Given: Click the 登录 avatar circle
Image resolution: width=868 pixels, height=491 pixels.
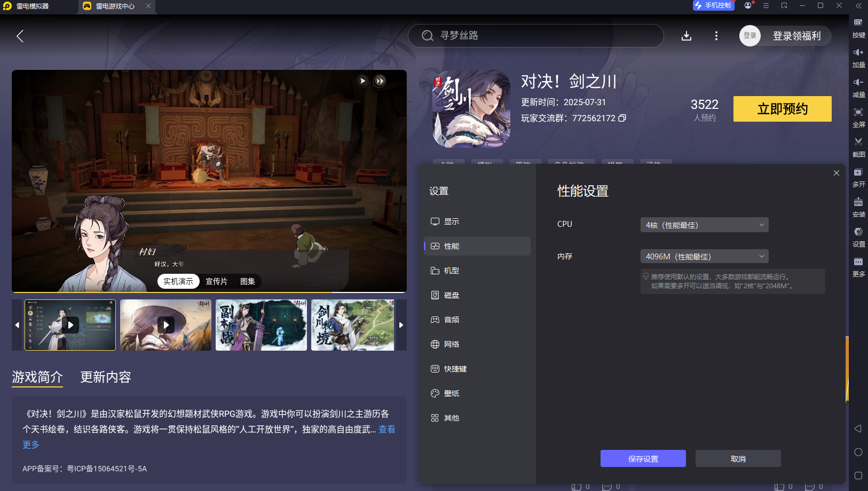Looking at the screenshot, I should pos(750,36).
